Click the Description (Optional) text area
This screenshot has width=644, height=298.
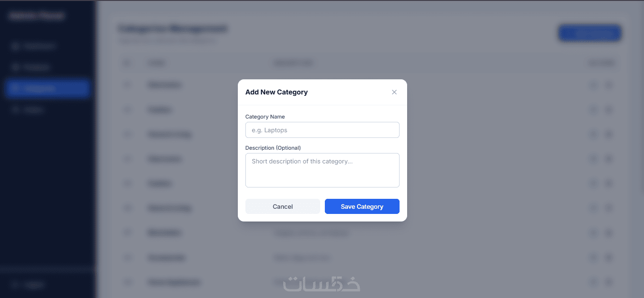(x=322, y=170)
